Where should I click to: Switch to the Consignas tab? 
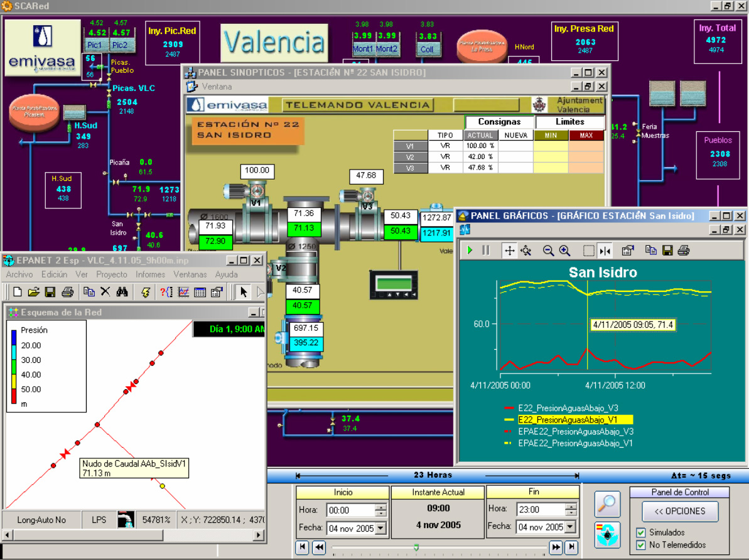coord(499,122)
